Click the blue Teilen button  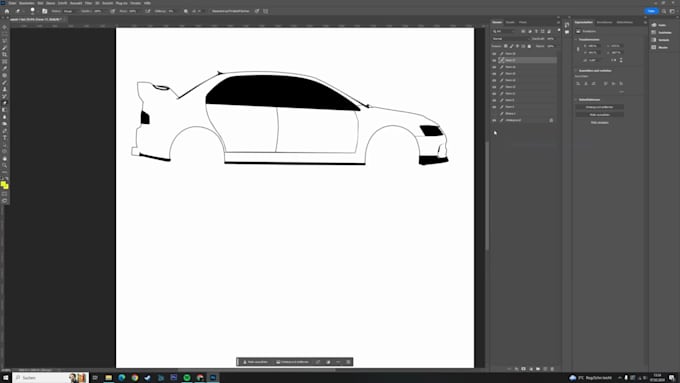[651, 11]
